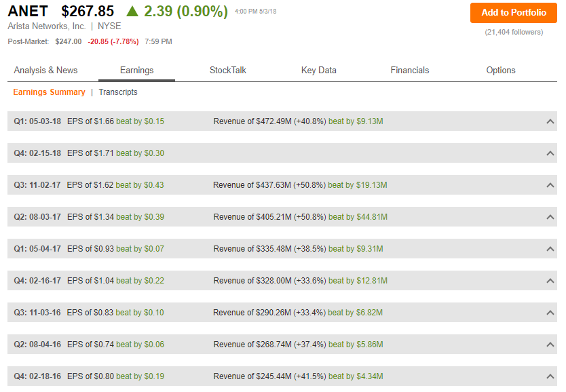The image size is (566, 392).
Task: Click Revenue of $437.63M text
Action: coord(252,185)
